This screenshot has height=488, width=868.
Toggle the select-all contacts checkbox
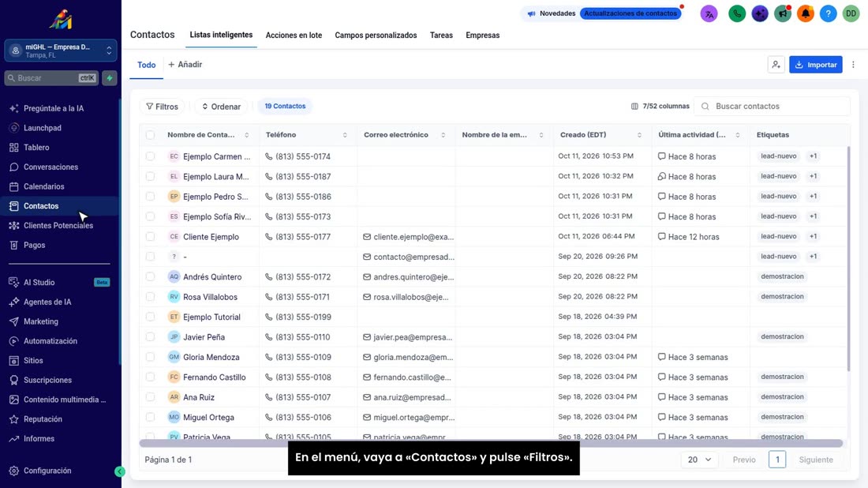pyautogui.click(x=150, y=134)
